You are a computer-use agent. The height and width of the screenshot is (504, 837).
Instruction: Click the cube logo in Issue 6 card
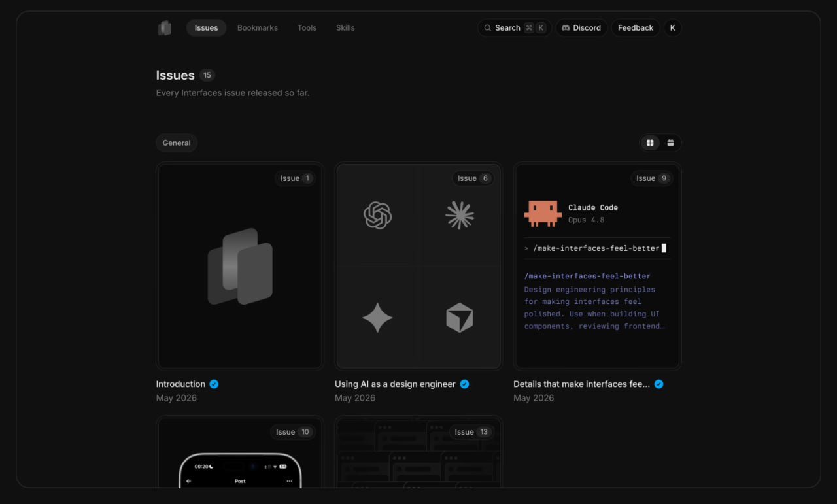click(x=460, y=318)
